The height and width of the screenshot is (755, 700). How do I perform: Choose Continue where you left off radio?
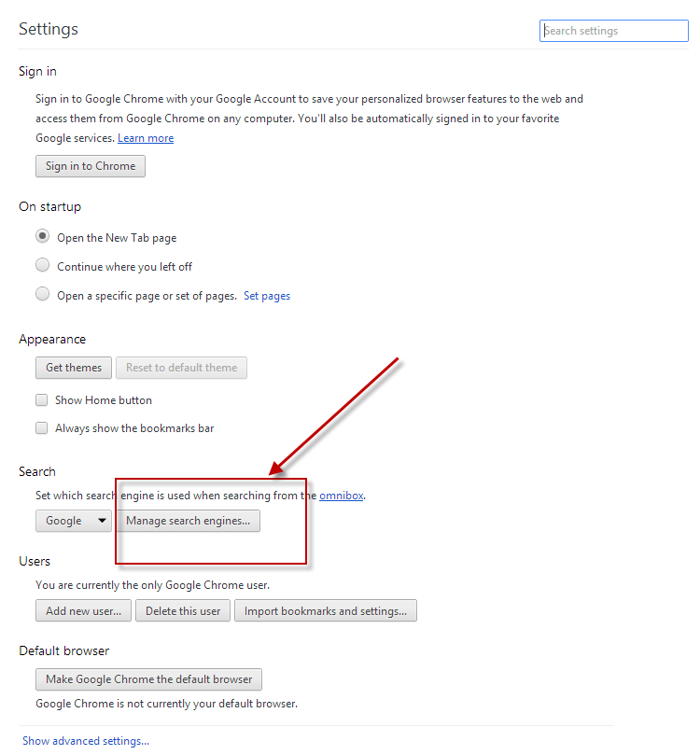[x=42, y=266]
